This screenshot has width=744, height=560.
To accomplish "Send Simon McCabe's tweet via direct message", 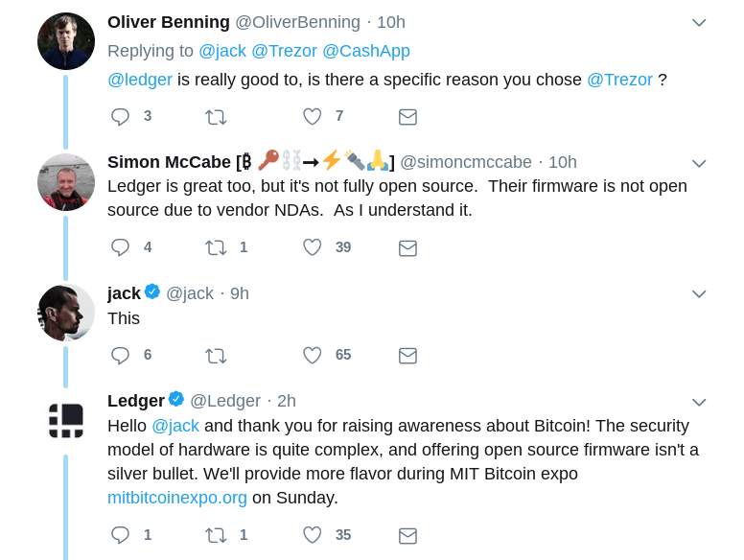I will click(407, 247).
